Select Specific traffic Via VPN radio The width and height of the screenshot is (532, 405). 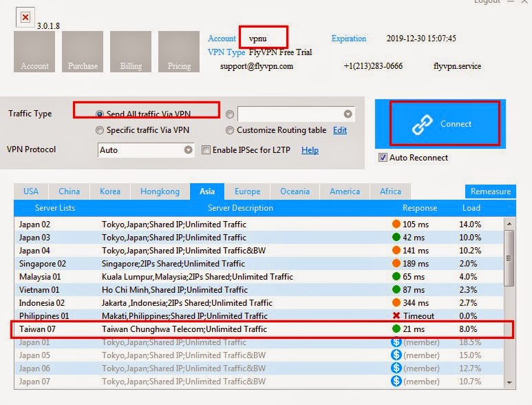tap(99, 130)
